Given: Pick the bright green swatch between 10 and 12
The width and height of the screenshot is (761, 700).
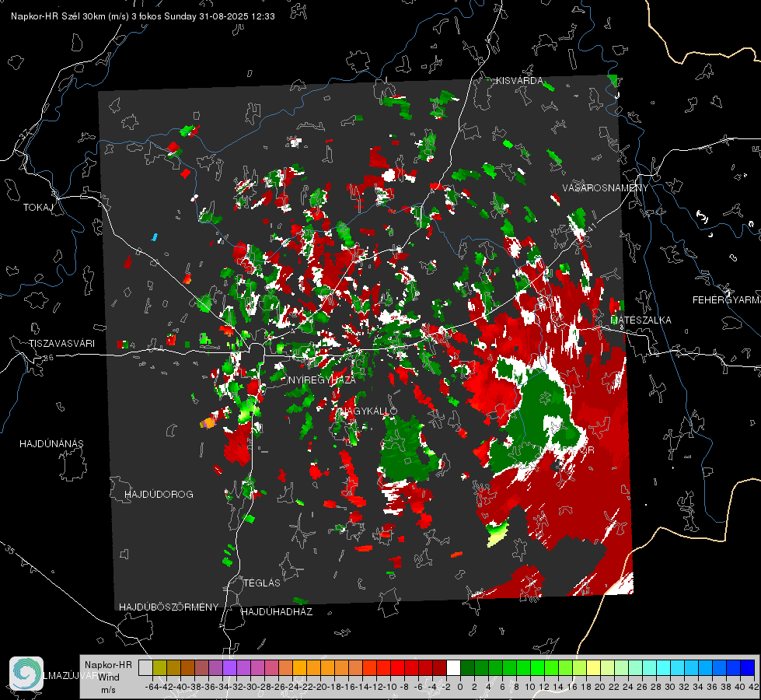Looking at the screenshot, I should pos(537,668).
